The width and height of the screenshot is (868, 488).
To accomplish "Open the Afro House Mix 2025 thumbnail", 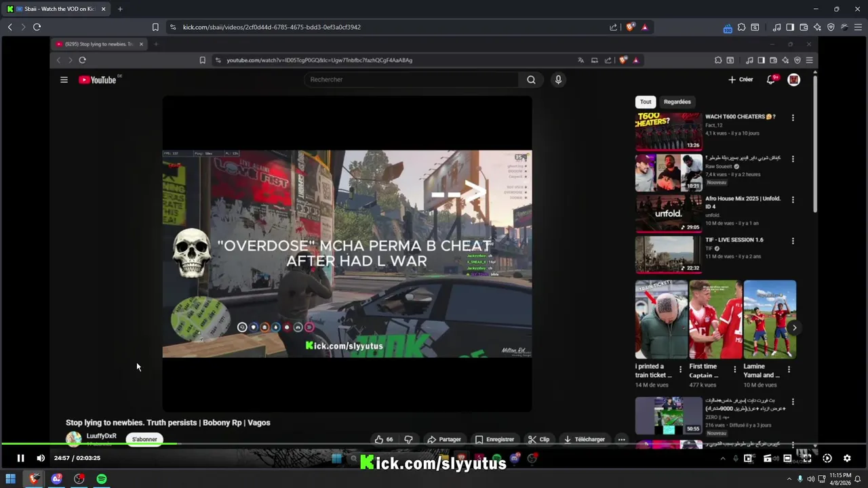I will (668, 213).
